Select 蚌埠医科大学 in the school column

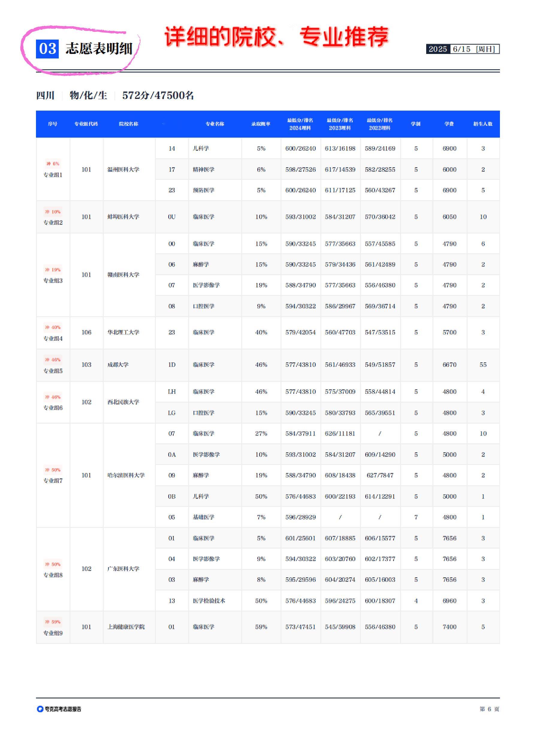coord(123,217)
